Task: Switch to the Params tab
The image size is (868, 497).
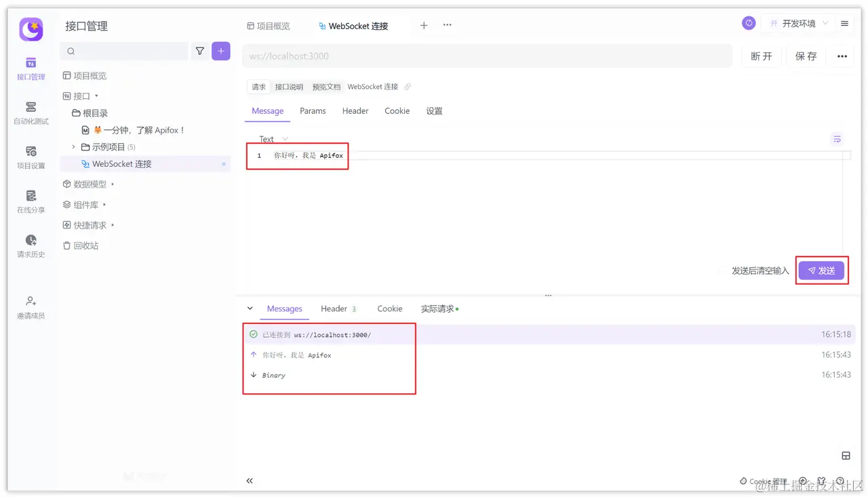Action: 313,111
